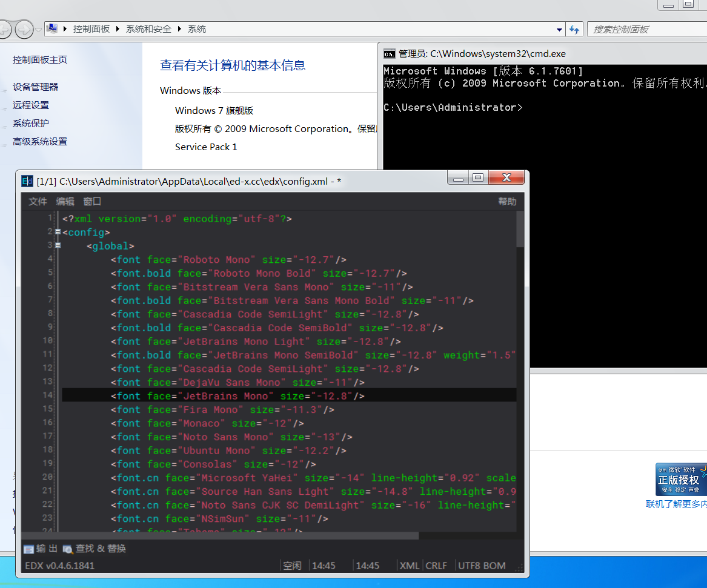
Task: Click line 14 JetBrains Mono font entry
Action: pos(237,396)
